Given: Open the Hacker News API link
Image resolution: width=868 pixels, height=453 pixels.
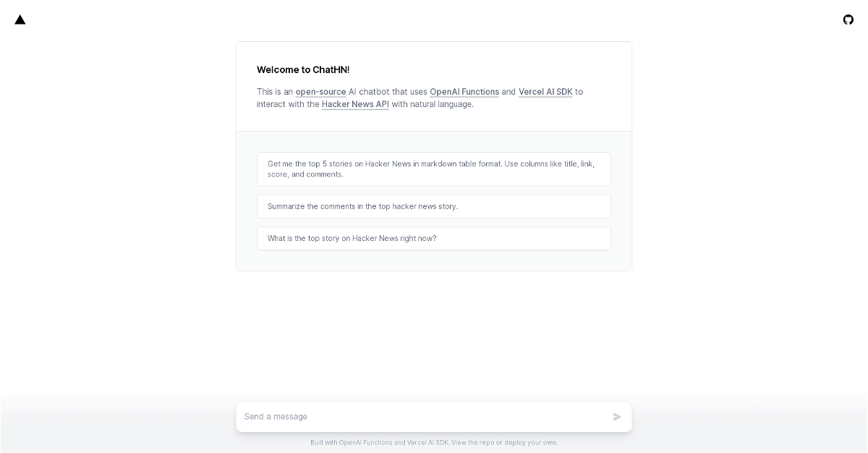Looking at the screenshot, I should pos(355,104).
